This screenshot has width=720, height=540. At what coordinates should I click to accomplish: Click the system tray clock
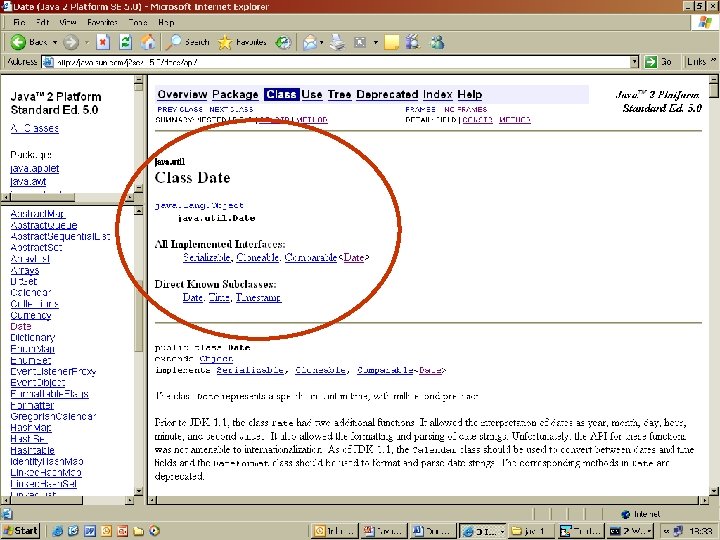700,531
